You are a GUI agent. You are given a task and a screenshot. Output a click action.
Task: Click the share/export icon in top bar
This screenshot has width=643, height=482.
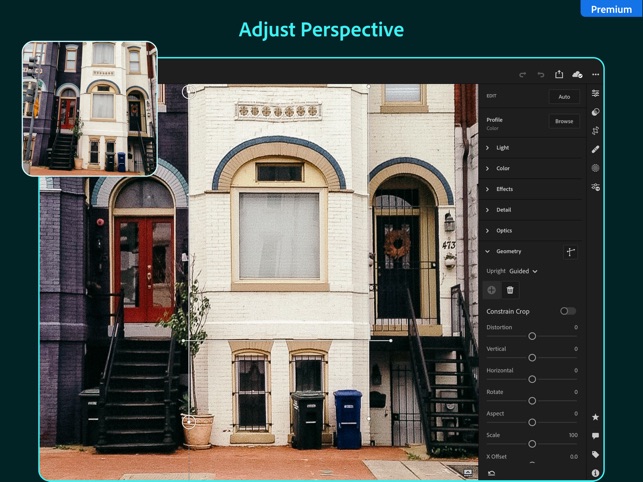559,74
